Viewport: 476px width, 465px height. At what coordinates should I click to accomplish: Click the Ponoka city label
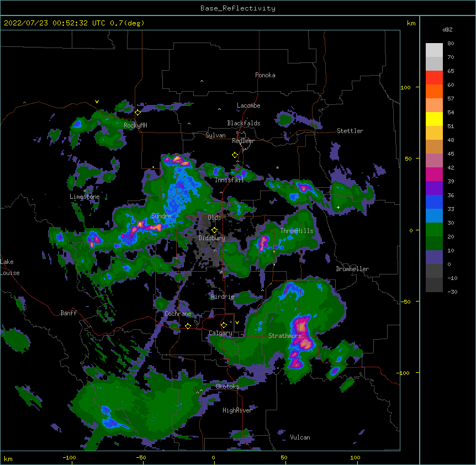coord(265,75)
